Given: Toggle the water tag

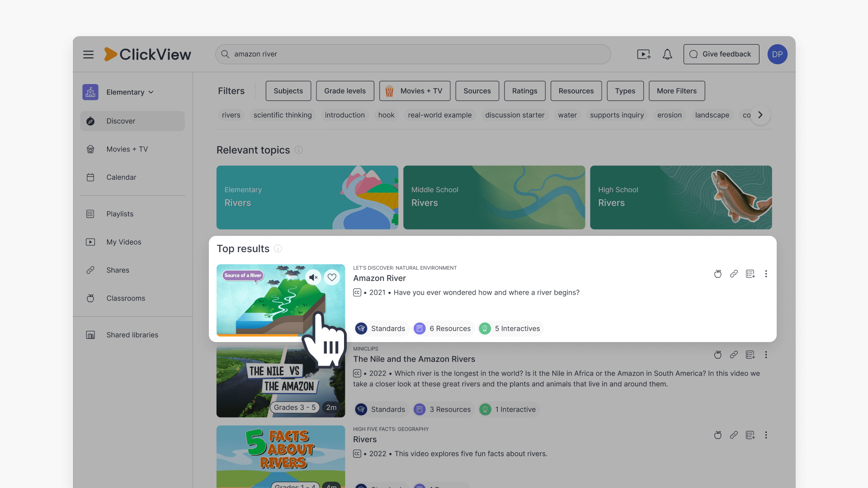Looking at the screenshot, I should (x=567, y=115).
